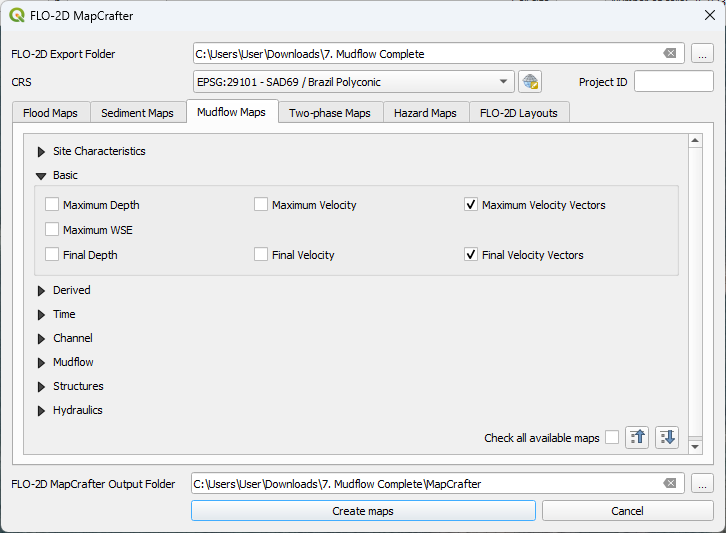The height and width of the screenshot is (533, 726).
Task: Toggle Check all available maps checkbox
Action: pyautogui.click(x=612, y=438)
